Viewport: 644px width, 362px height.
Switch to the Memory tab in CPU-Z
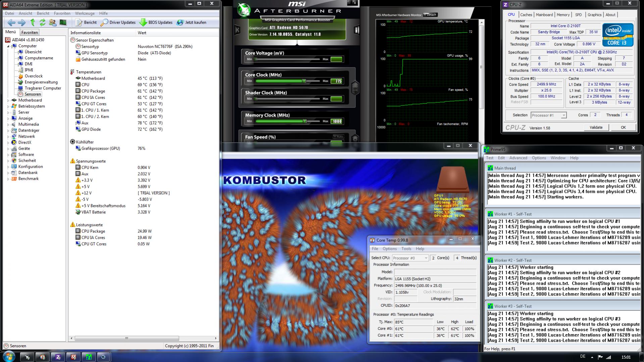pyautogui.click(x=563, y=15)
